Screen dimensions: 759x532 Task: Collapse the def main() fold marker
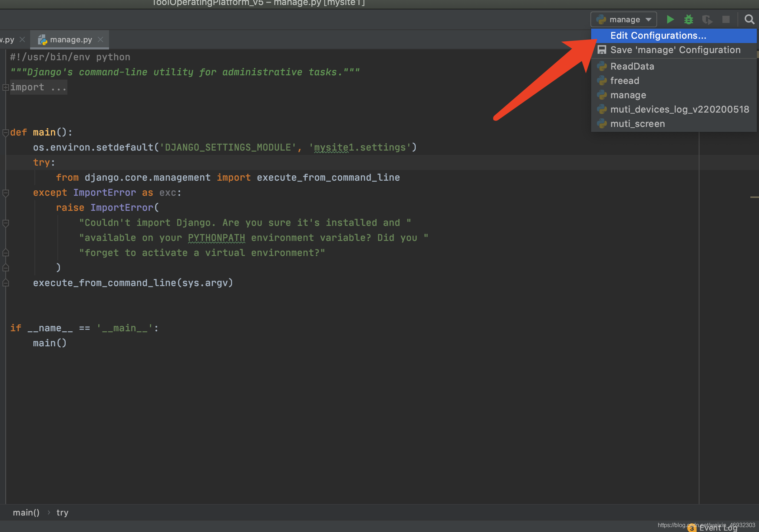5,133
